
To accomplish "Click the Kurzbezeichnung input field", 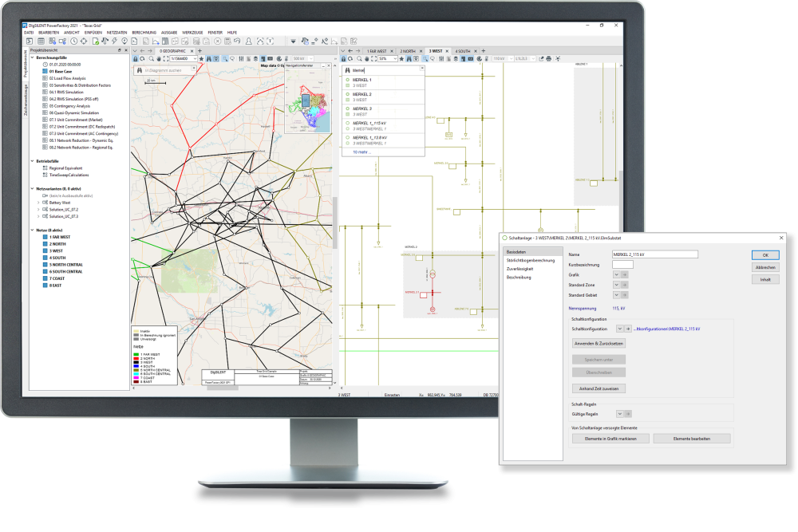I will [622, 265].
